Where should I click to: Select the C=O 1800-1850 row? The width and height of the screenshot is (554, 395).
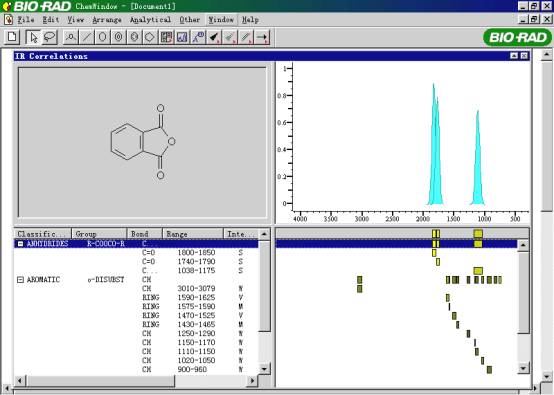[136, 253]
